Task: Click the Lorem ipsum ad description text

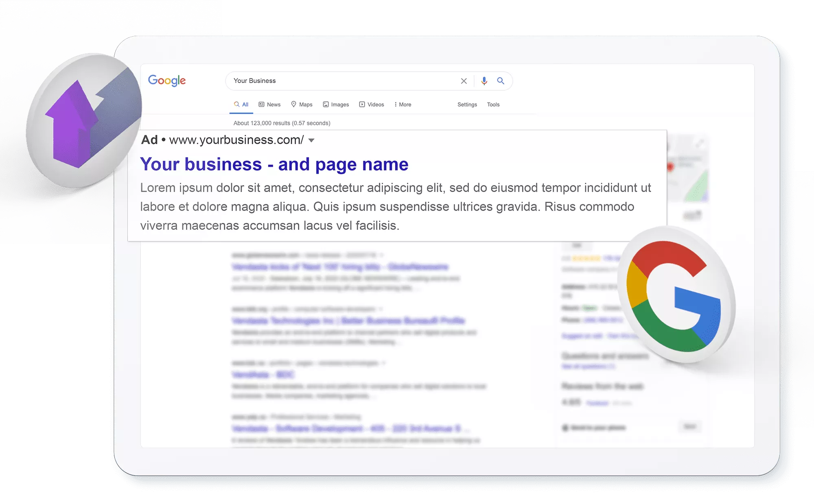Action: (396, 207)
